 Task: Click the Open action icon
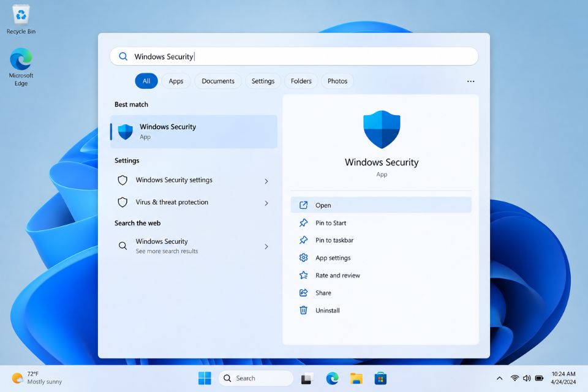pyautogui.click(x=303, y=205)
